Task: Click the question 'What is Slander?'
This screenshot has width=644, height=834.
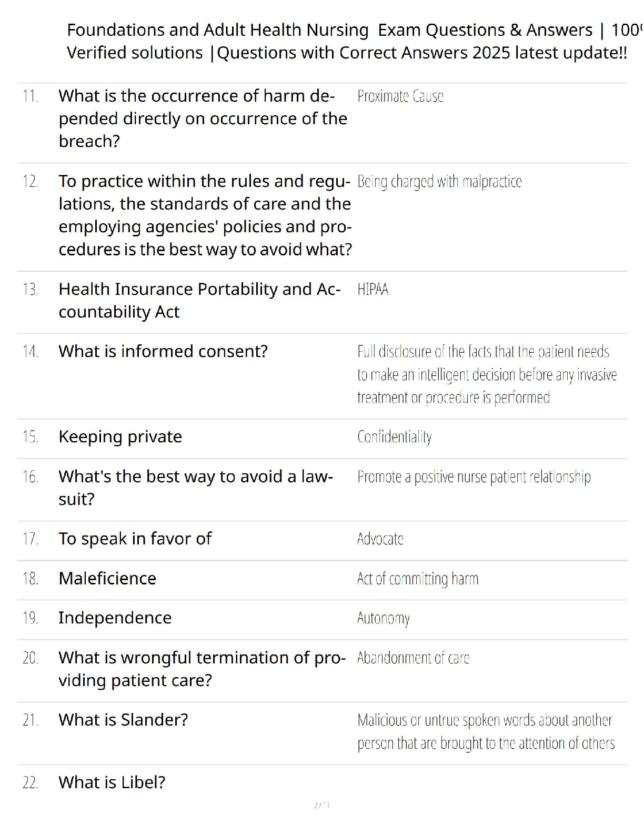Action: coord(123,720)
